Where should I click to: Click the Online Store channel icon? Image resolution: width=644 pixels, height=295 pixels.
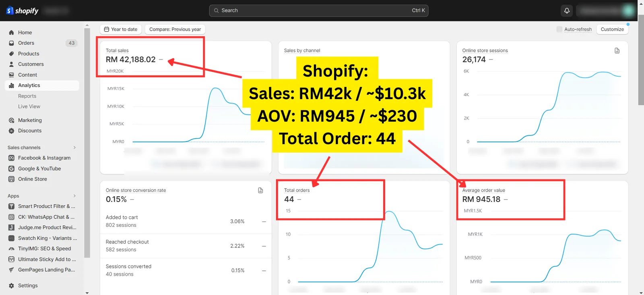point(11,179)
